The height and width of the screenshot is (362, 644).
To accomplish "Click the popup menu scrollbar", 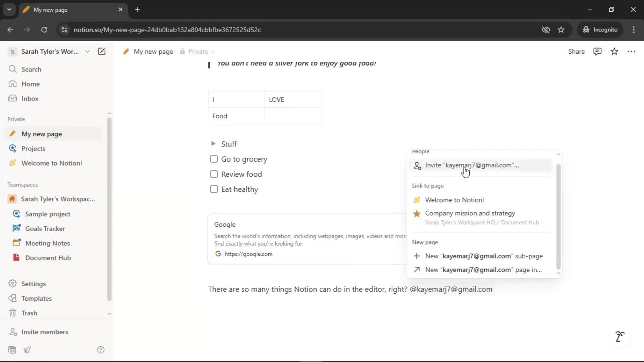I will pyautogui.click(x=558, y=216).
